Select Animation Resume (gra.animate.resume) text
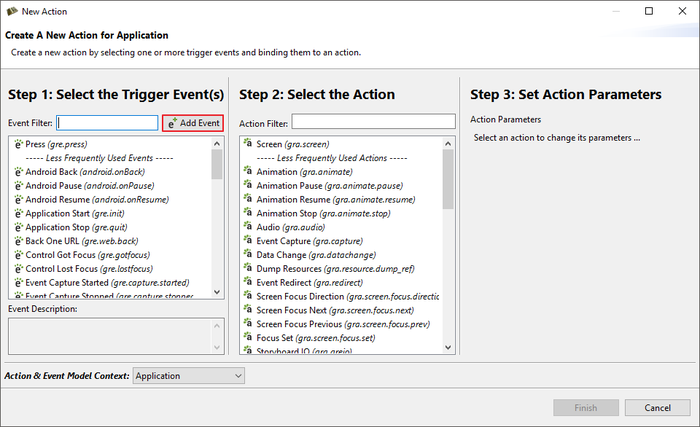This screenshot has height=427, width=700. coord(336,200)
